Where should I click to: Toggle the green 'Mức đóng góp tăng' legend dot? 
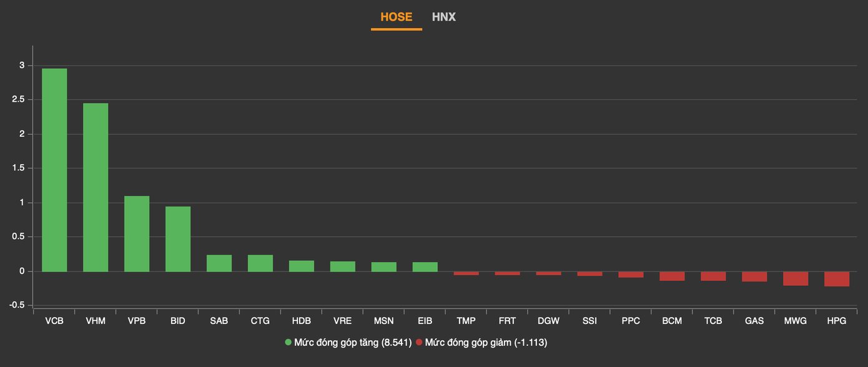289,342
